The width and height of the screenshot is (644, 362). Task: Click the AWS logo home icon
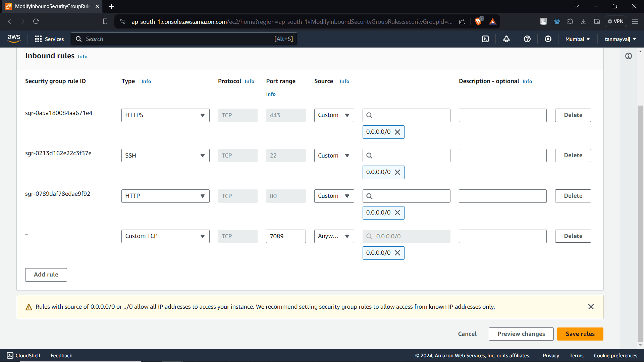click(x=14, y=39)
